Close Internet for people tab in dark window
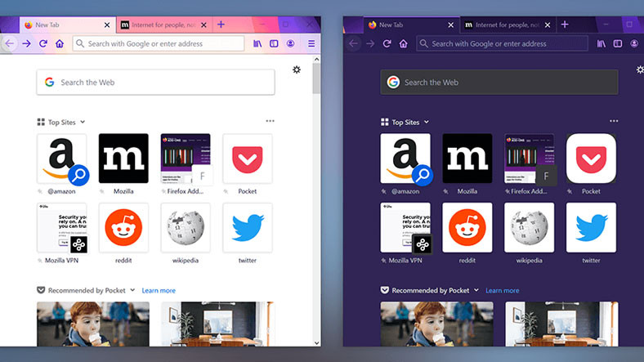This screenshot has width=644, height=362. (x=547, y=25)
